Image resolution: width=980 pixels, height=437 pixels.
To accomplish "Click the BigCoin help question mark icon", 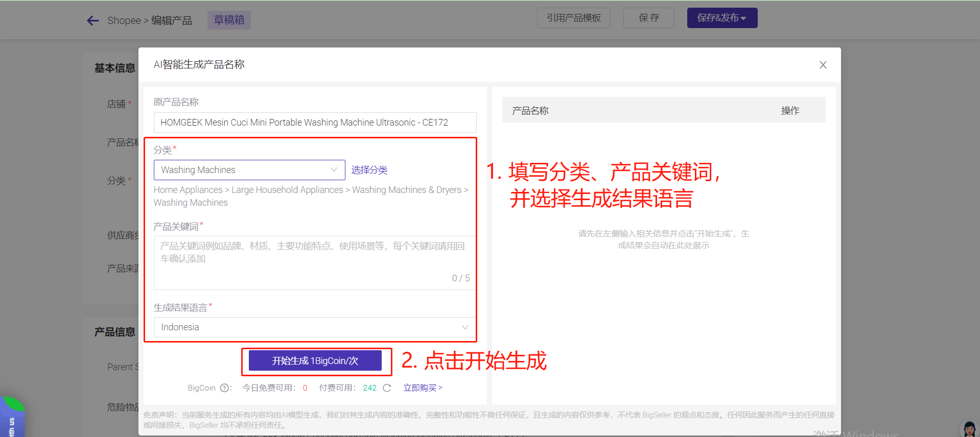I will tap(224, 388).
